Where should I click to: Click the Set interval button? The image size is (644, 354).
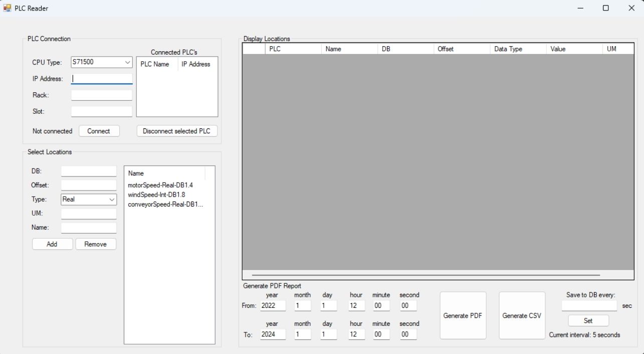(588, 320)
